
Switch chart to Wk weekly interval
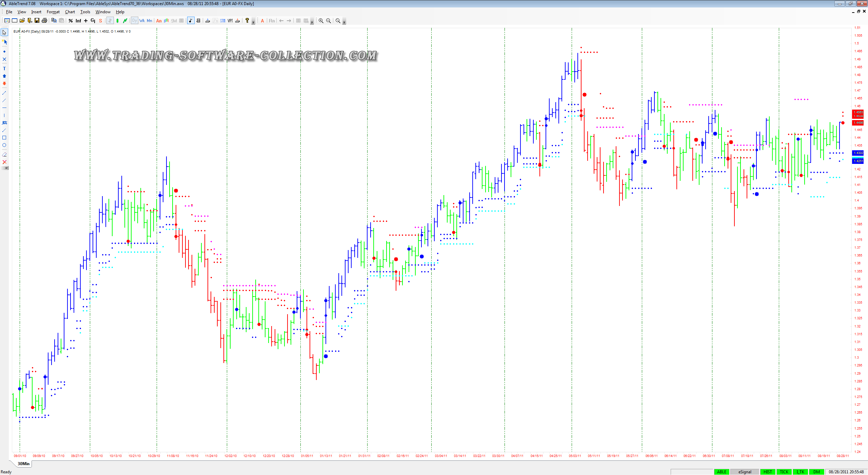142,21
